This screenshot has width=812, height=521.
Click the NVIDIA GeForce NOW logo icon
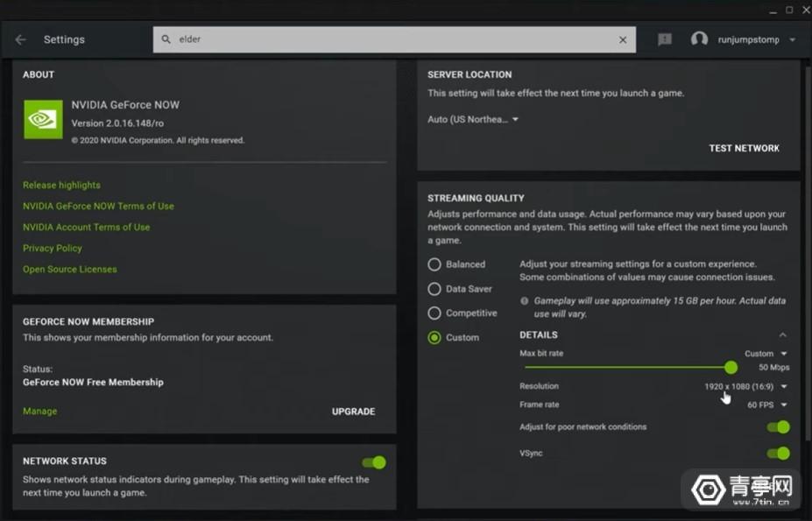click(x=42, y=119)
